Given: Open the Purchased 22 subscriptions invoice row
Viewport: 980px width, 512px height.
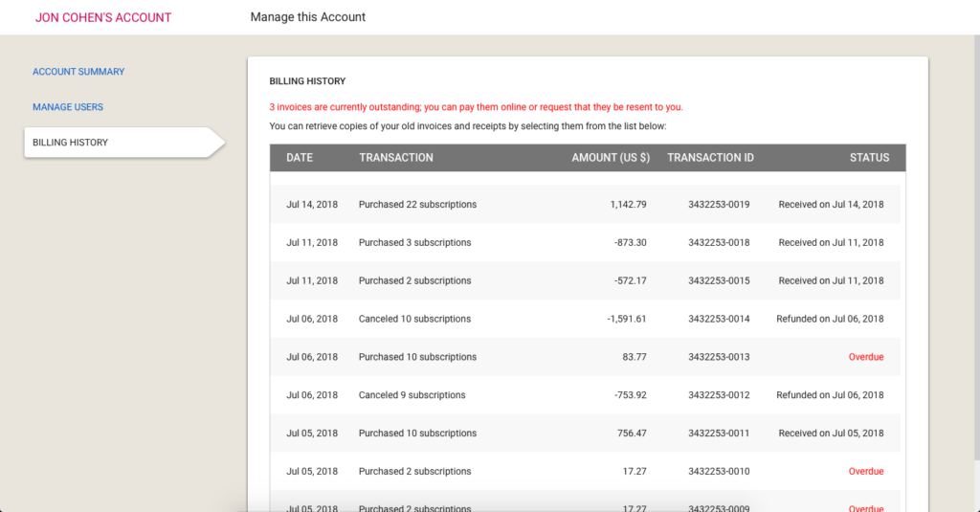Looking at the screenshot, I should click(x=585, y=205).
